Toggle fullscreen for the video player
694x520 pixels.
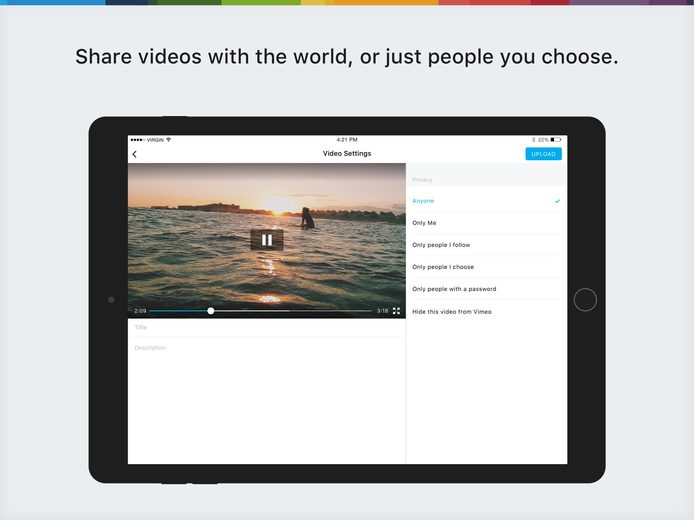click(396, 311)
